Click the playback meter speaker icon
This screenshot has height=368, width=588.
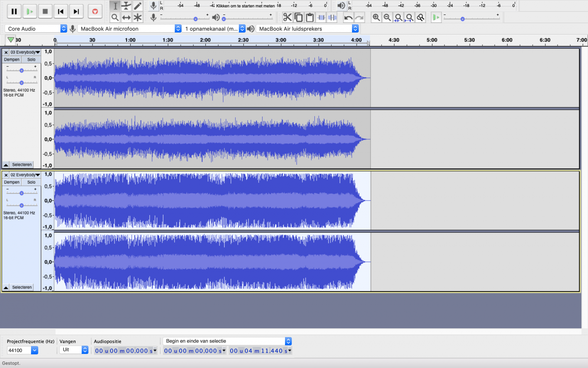pos(341,5)
